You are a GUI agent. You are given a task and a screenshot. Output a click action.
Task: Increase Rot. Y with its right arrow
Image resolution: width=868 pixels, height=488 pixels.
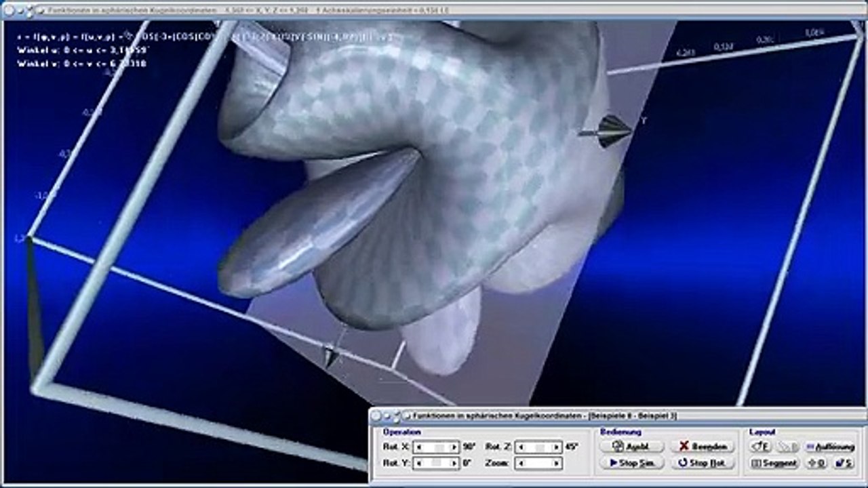[x=456, y=464]
